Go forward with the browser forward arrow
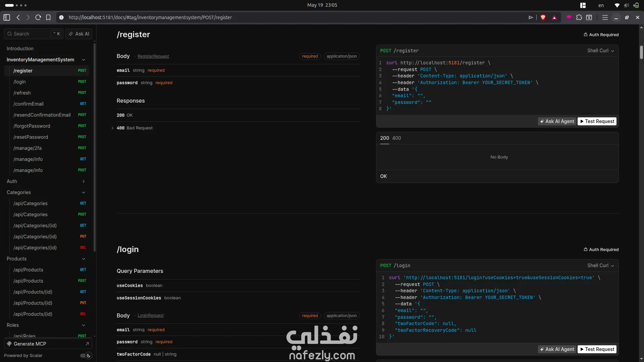Viewport: 644px width, 362px height. click(28, 17)
